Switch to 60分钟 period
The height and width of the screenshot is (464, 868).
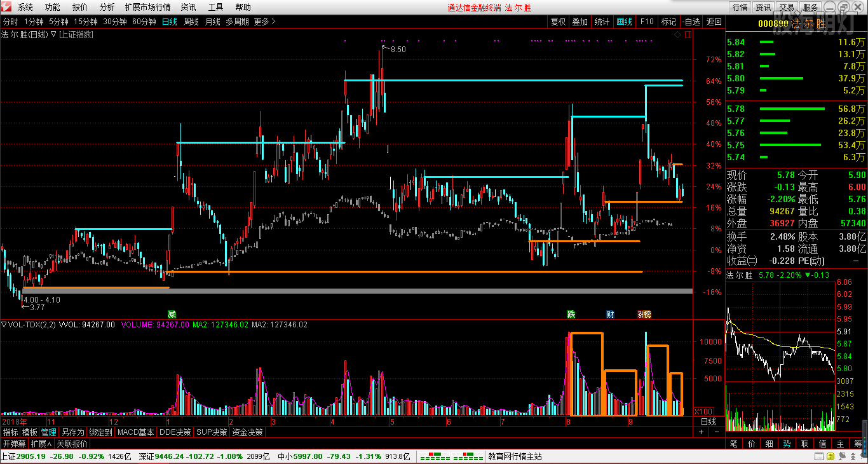(144, 22)
